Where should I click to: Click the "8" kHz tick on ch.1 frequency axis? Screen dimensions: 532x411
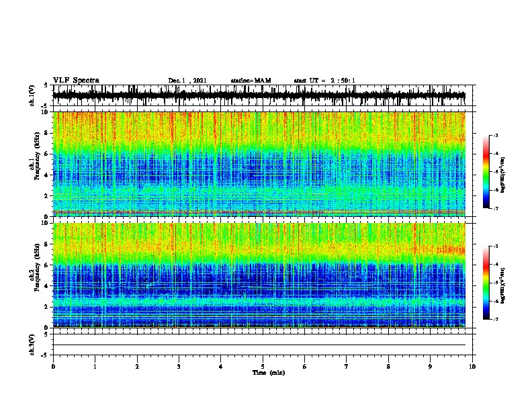pyautogui.click(x=46, y=133)
